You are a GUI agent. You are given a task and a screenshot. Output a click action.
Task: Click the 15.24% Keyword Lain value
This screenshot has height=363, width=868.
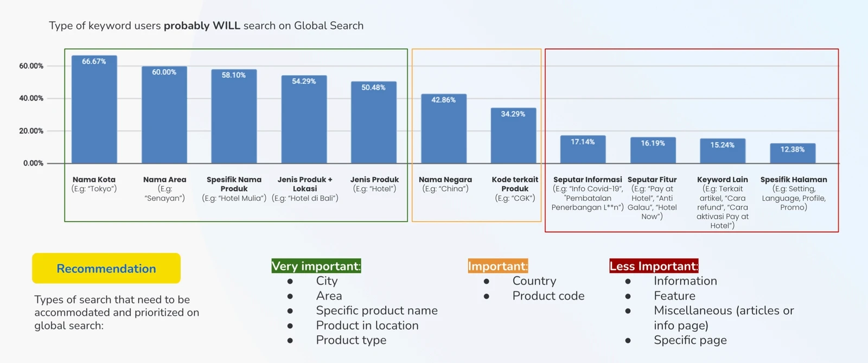tap(723, 145)
